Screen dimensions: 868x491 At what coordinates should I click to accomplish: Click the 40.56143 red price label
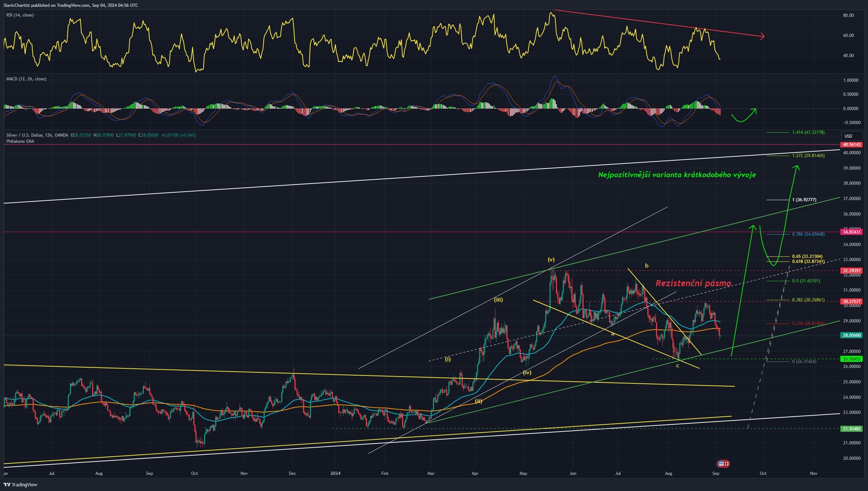tap(852, 145)
